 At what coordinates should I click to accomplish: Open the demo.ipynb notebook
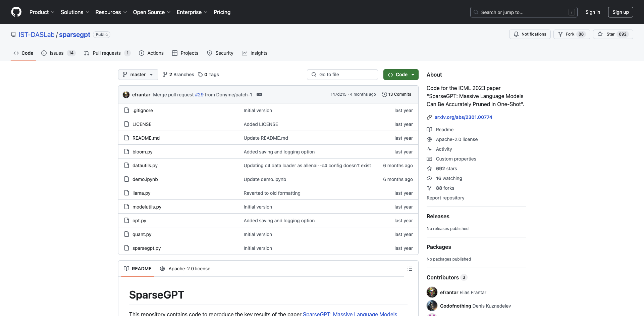(145, 179)
